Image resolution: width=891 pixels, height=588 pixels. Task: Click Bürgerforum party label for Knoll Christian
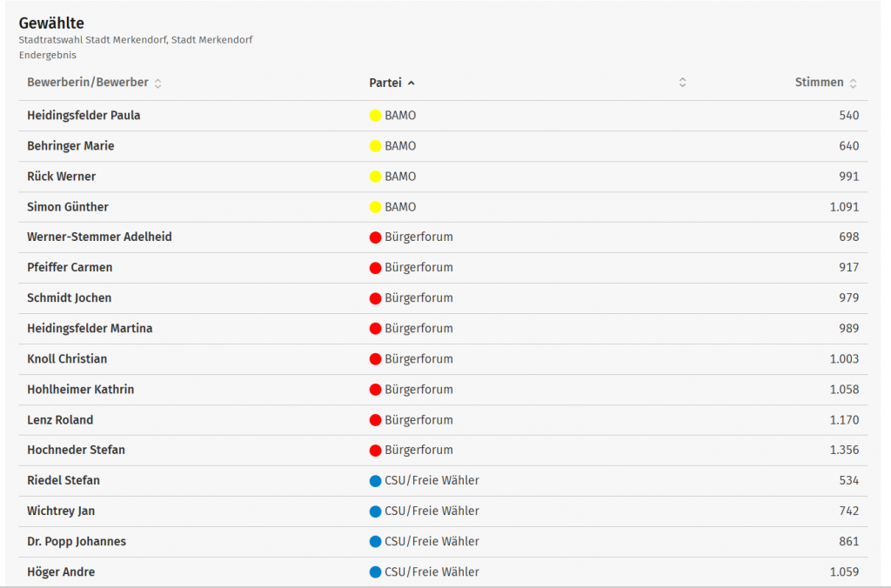(419, 359)
